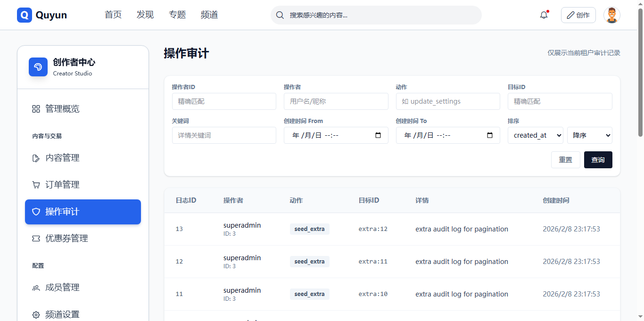Click the 关键词 keyword input field

pyautogui.click(x=224, y=135)
